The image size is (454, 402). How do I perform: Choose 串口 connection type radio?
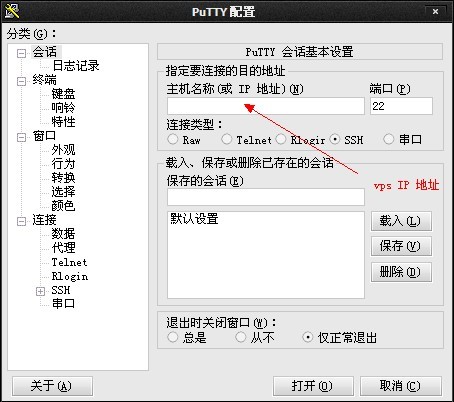[x=389, y=139]
